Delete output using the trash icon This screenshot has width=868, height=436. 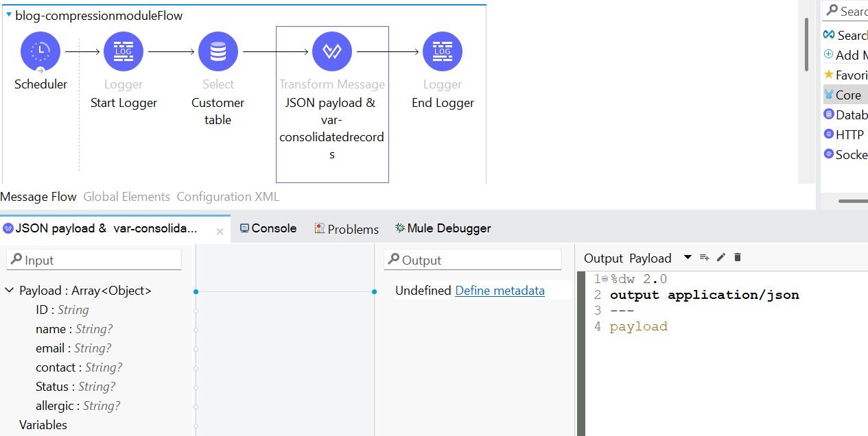738,258
